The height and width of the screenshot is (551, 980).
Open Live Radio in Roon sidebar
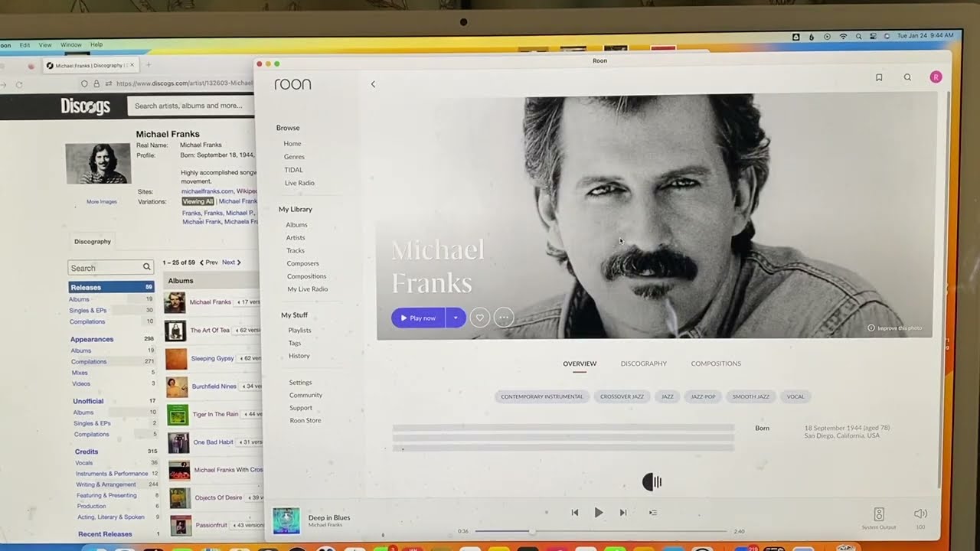[299, 183]
